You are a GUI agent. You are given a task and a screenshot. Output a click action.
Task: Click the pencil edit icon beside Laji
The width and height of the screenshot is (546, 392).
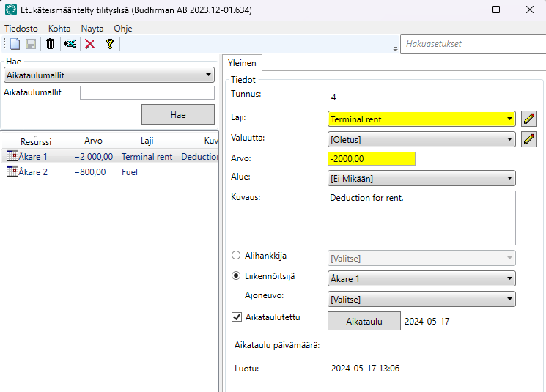[529, 119]
